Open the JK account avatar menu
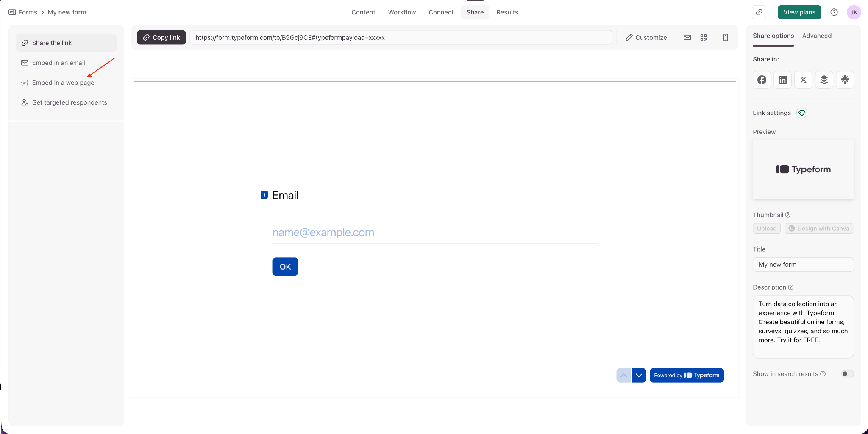868x434 pixels. 854,12
